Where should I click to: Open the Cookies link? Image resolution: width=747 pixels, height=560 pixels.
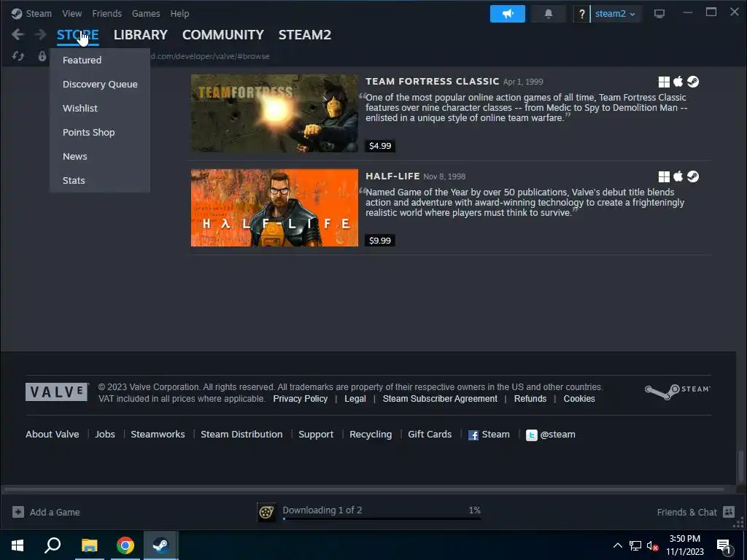(579, 399)
